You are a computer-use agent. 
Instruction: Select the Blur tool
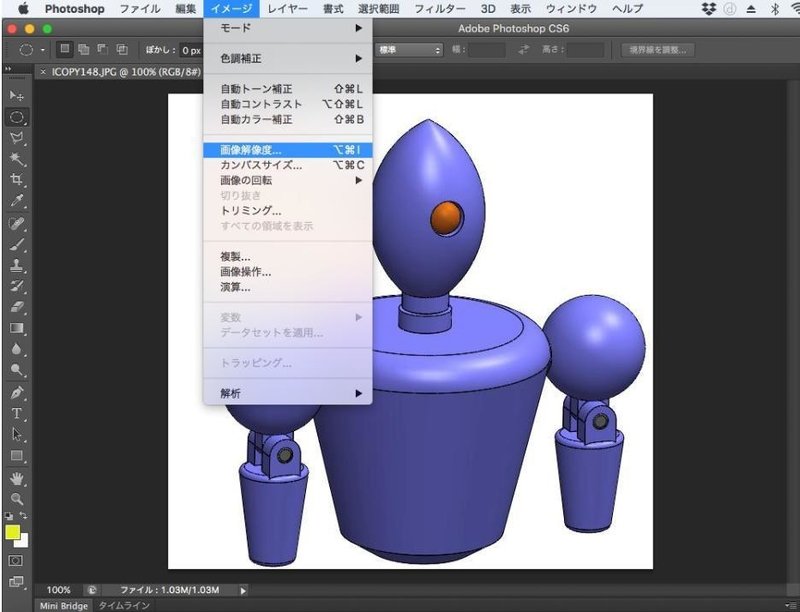pos(16,349)
